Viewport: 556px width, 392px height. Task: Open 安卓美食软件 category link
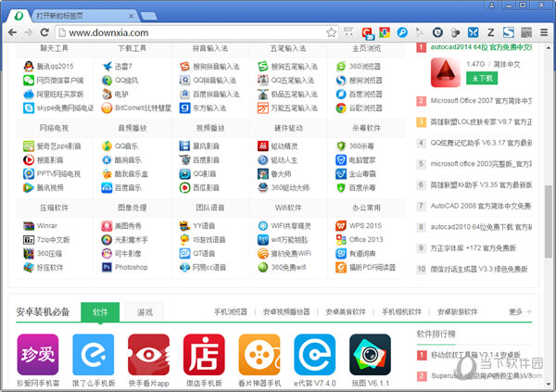tap(346, 311)
